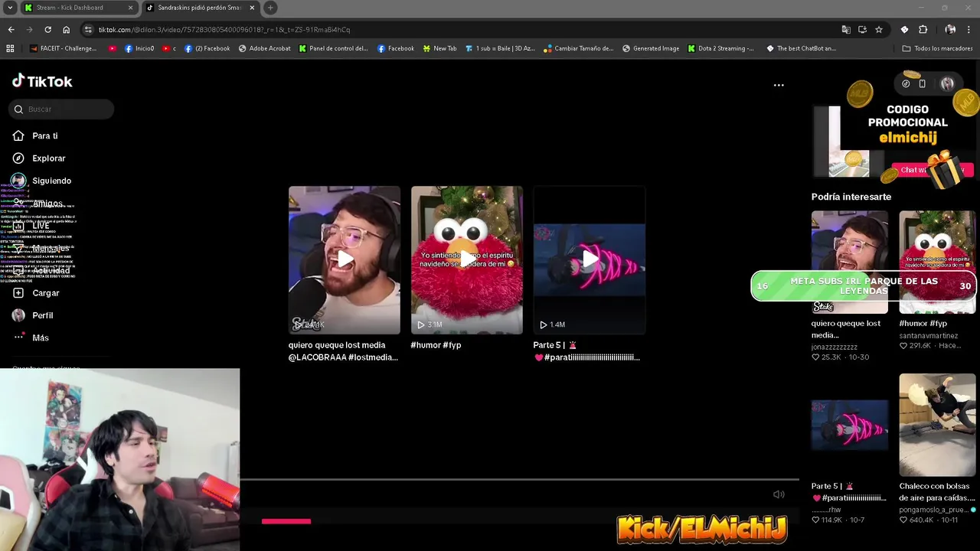Play the 'Parte 5' center video
Image resolution: width=980 pixels, height=551 pixels.
click(x=590, y=260)
